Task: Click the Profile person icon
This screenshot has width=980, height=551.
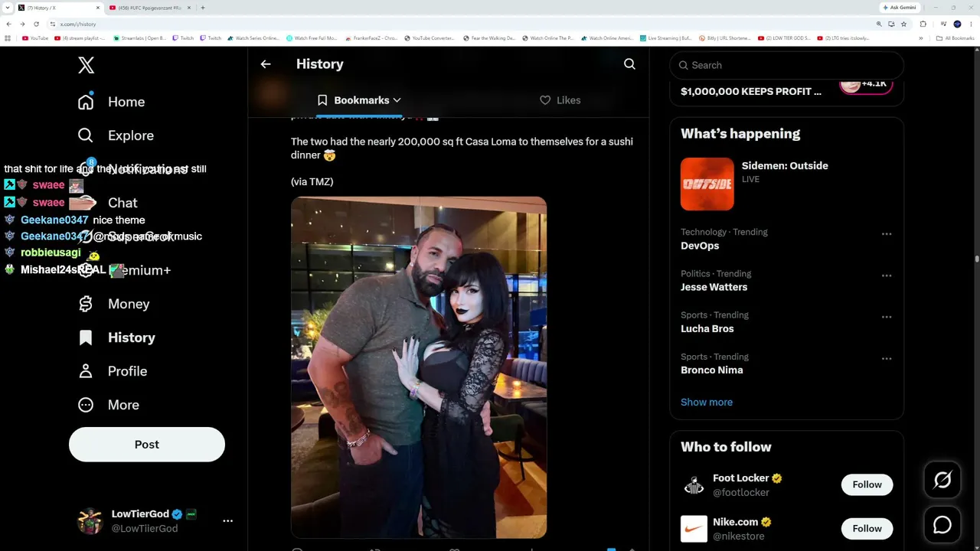Action: click(x=86, y=371)
